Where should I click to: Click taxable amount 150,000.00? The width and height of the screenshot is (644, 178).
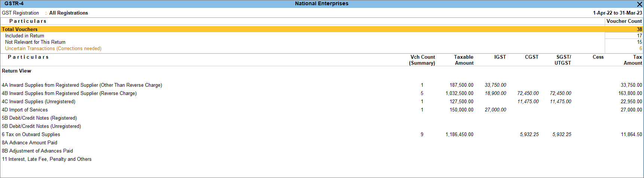(461, 110)
